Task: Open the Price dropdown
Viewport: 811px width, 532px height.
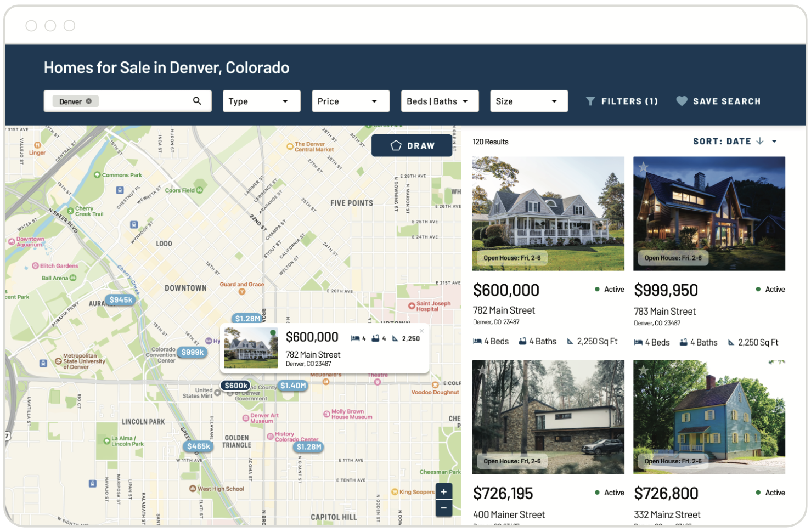Action: pos(351,101)
